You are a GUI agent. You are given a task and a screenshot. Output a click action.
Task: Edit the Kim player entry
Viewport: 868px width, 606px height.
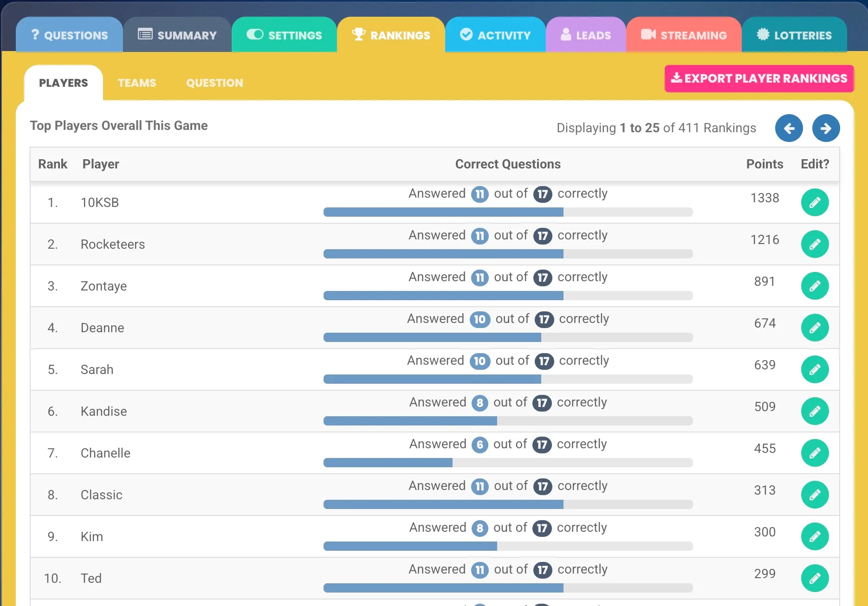[x=815, y=536]
